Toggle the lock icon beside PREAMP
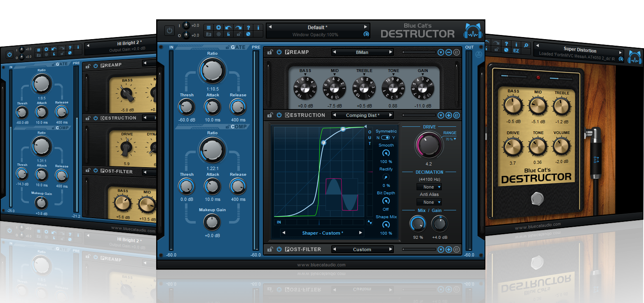644x303 pixels. [270, 52]
